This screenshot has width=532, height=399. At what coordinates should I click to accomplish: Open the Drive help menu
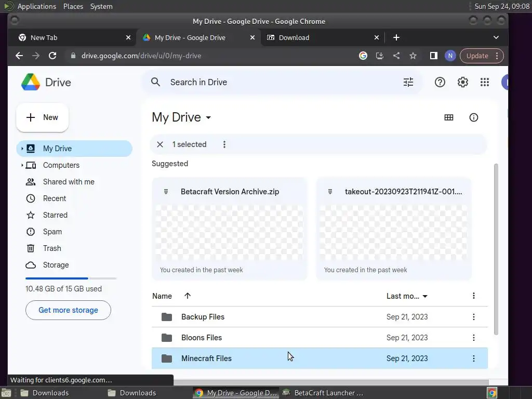point(440,82)
